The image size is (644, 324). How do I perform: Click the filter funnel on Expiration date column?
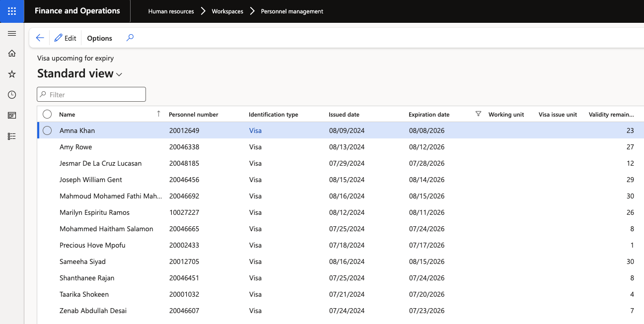tap(478, 114)
